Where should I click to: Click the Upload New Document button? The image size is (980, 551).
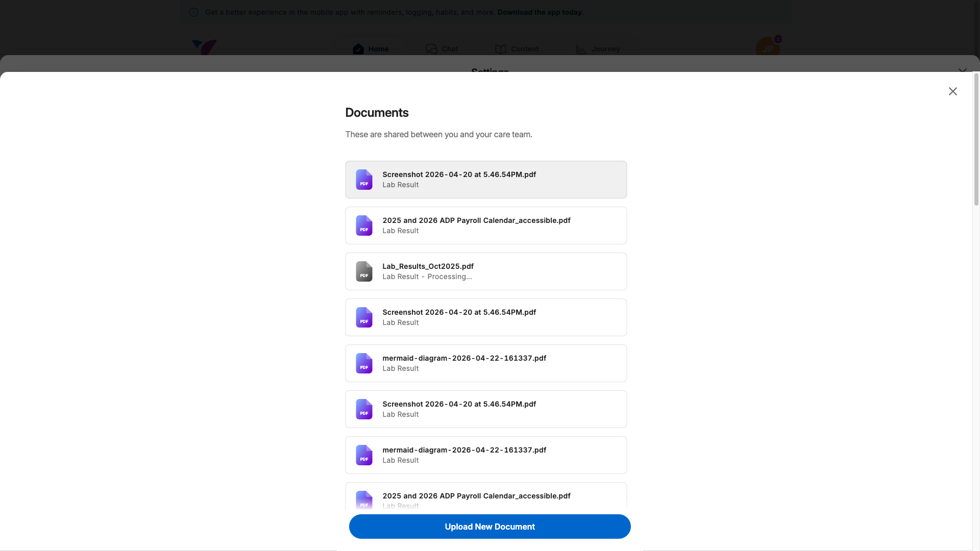(x=489, y=527)
